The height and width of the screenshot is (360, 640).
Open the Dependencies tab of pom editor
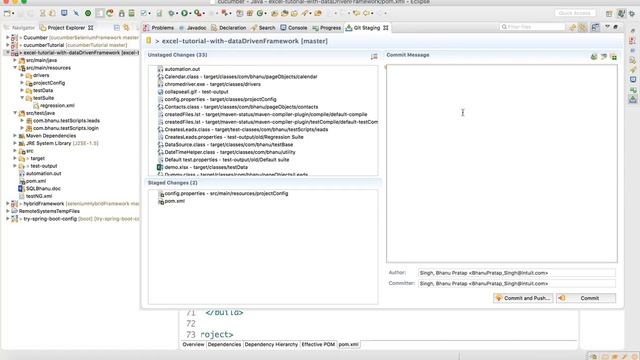click(224, 344)
